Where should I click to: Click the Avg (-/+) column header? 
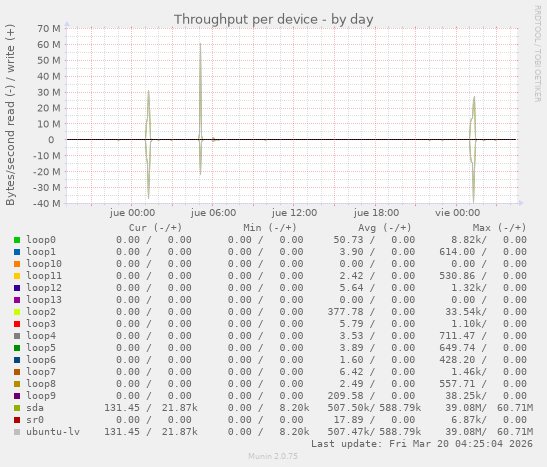[x=385, y=228]
